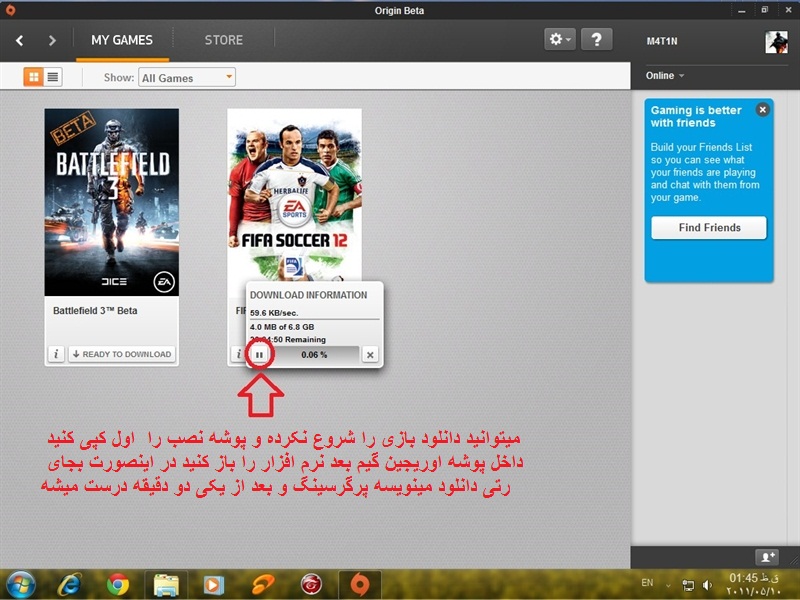This screenshot has height=600, width=800.
Task: Switch to the My Games tab
Action: point(122,40)
